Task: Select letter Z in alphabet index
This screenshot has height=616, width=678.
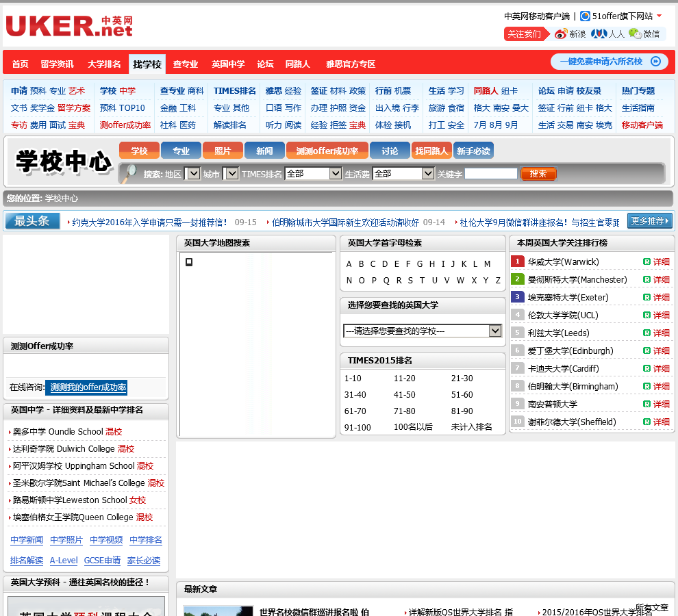Action: pos(498,280)
